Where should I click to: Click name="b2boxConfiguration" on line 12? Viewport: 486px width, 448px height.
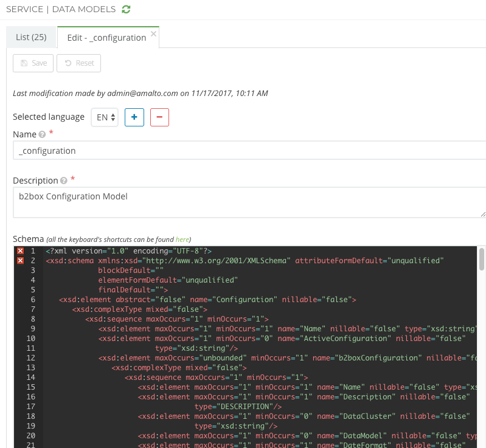coord(367,358)
